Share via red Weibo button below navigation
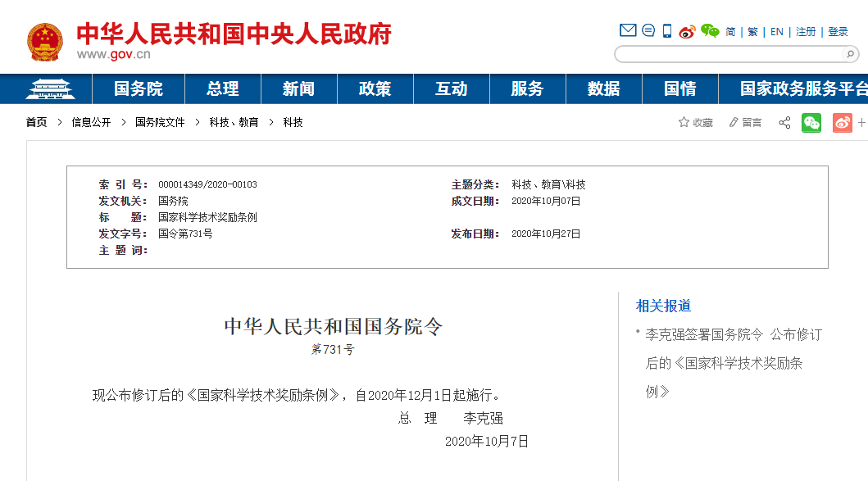The height and width of the screenshot is (481, 868). coord(843,122)
